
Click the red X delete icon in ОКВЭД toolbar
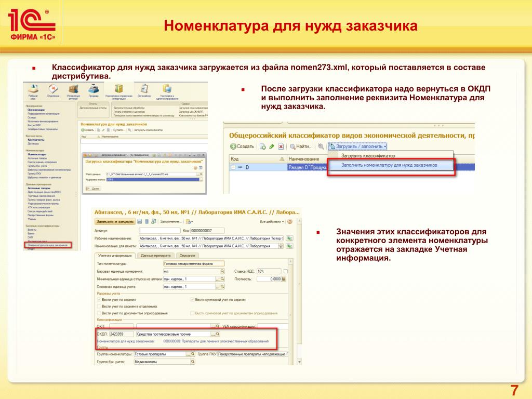click(281, 147)
